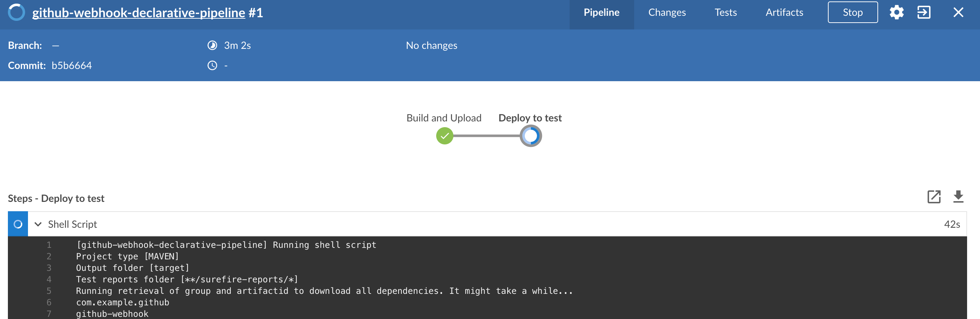Click the Branch label
Image resolution: width=980 pixels, height=319 pixels.
(25, 45)
